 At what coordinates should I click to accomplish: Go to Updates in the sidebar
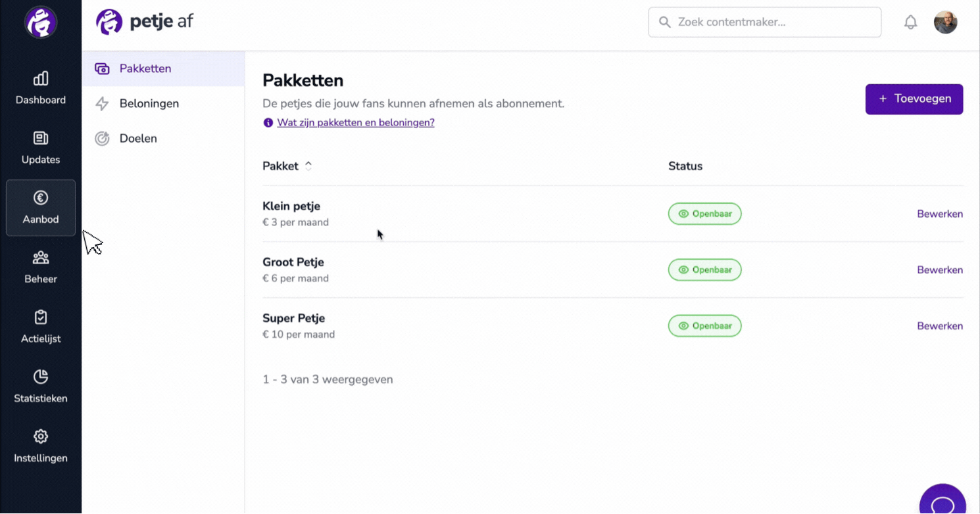pos(41,148)
